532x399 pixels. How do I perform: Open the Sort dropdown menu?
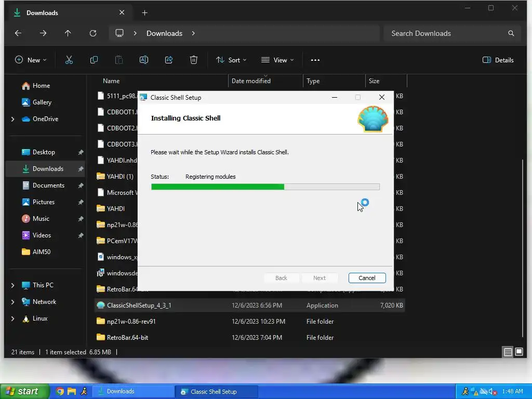pos(231,60)
